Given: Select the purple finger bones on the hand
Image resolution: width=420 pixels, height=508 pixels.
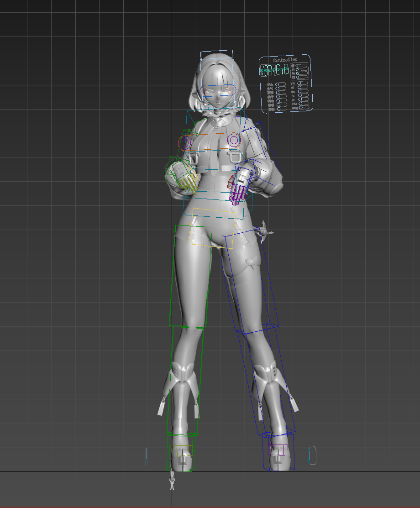Looking at the screenshot, I should (238, 194).
